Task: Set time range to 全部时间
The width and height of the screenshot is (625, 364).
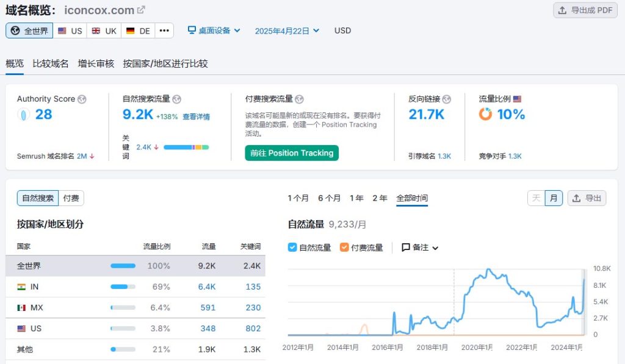Action: [412, 198]
